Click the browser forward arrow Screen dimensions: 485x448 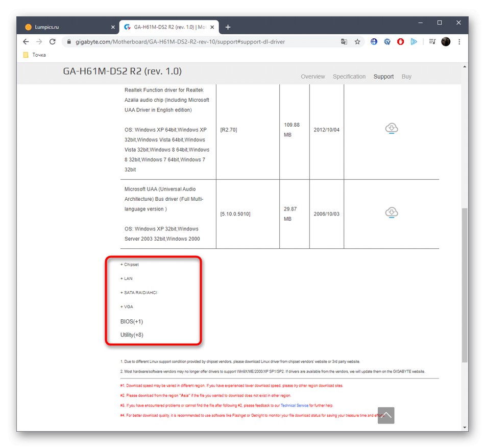(39, 41)
